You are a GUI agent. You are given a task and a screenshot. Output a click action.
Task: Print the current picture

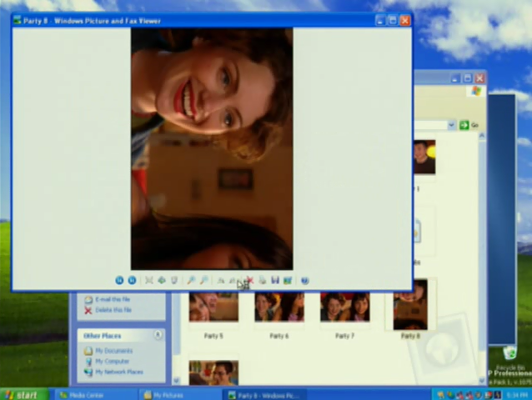pos(262,281)
